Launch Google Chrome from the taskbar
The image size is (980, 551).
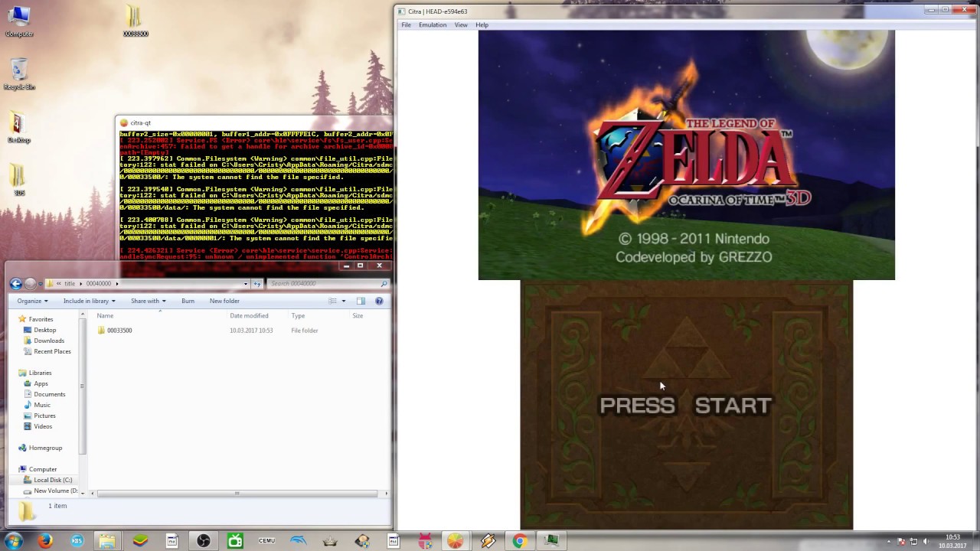(x=520, y=541)
